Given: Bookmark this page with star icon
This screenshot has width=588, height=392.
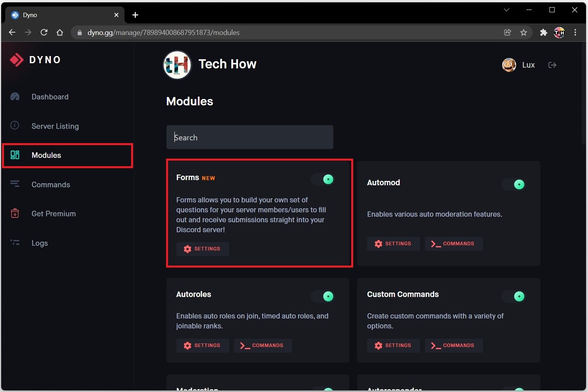Looking at the screenshot, I should (x=524, y=33).
